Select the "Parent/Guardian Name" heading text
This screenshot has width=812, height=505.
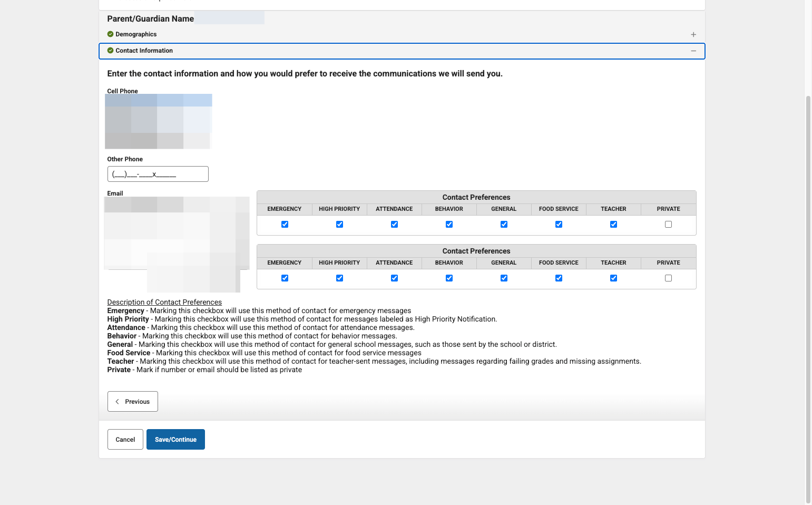click(151, 19)
